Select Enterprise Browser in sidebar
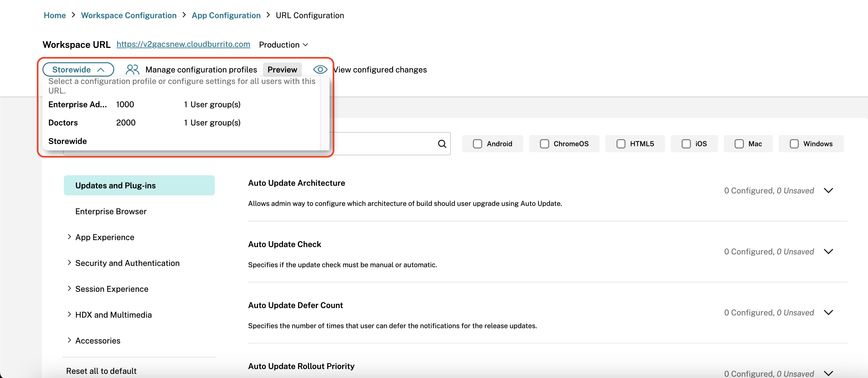Screen dimensions: 868x378 111,211
